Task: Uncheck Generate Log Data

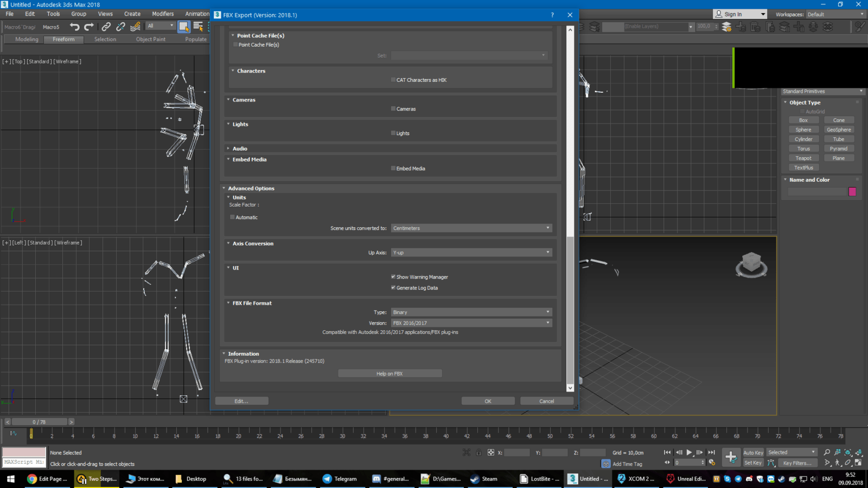Action: pyautogui.click(x=393, y=287)
